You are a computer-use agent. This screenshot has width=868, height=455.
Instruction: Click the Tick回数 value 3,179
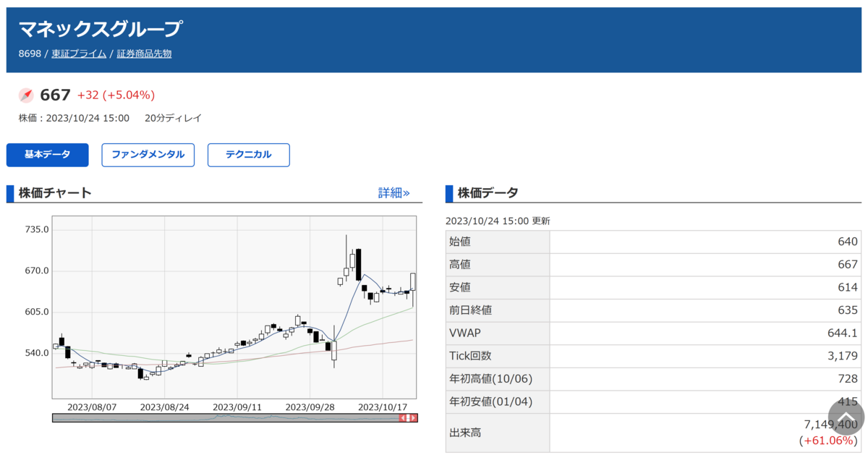pos(843,356)
